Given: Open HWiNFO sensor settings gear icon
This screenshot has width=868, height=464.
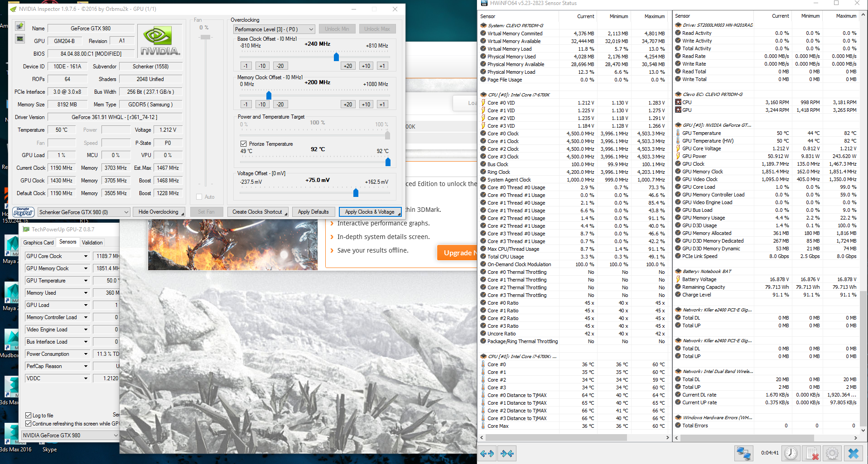Looking at the screenshot, I should point(832,453).
